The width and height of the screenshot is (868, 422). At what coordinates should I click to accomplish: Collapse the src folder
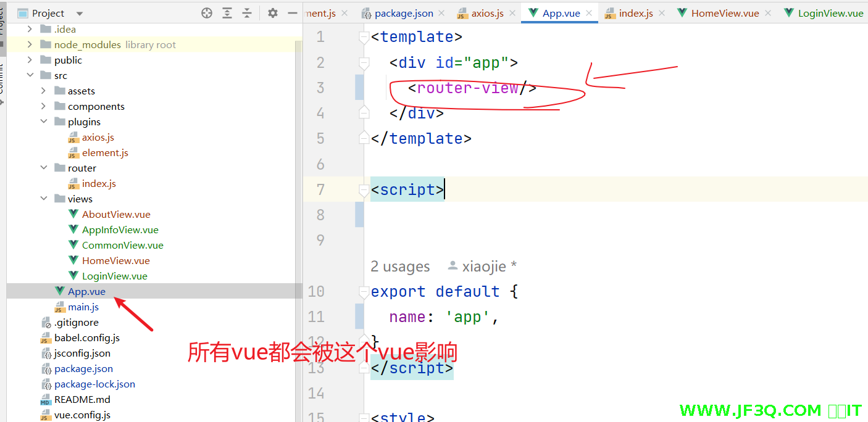[x=30, y=75]
